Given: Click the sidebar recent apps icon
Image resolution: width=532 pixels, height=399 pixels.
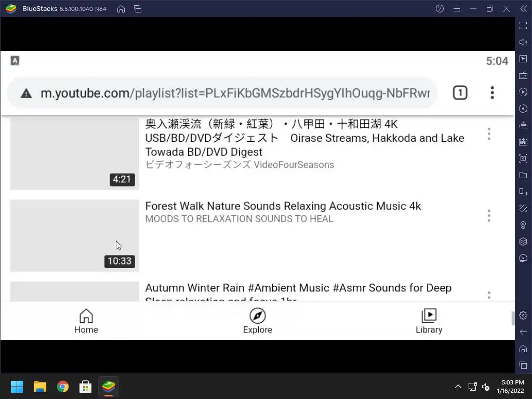Looking at the screenshot, I should (523, 365).
